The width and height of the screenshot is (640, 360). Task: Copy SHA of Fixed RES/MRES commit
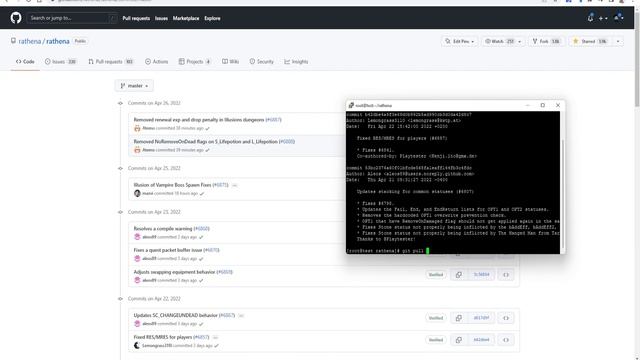[459, 340]
